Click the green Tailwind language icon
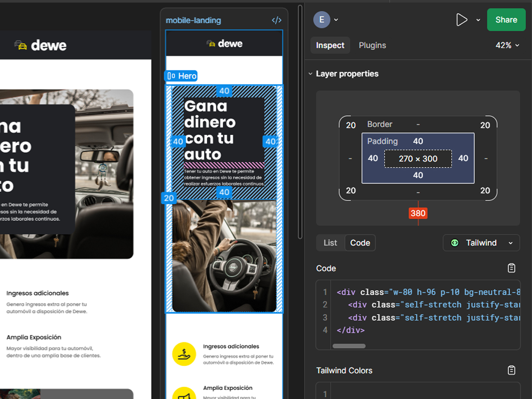Viewport: 532px width, 399px height. click(x=455, y=243)
